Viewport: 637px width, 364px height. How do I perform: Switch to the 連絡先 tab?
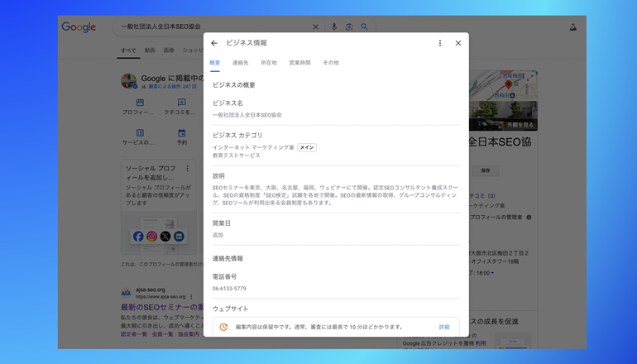click(240, 63)
